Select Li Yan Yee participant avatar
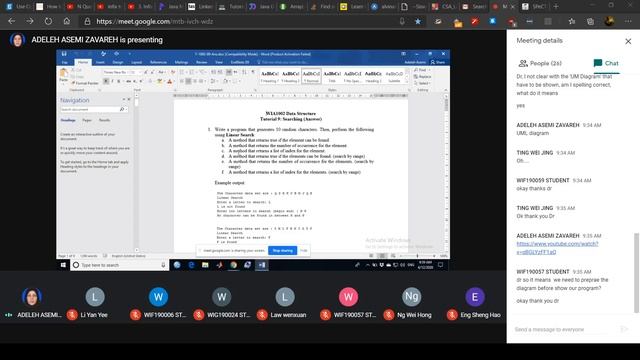The height and width of the screenshot is (360, 640). coord(95,297)
